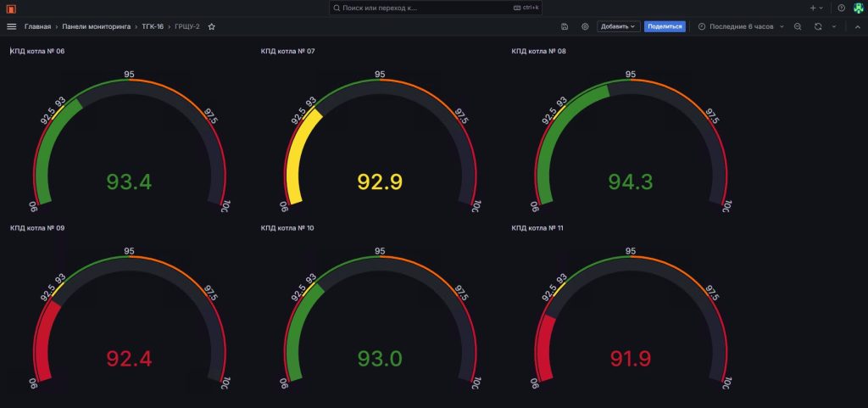
Task: Click the ctrl+k shortcut hint in search
Action: click(x=526, y=8)
